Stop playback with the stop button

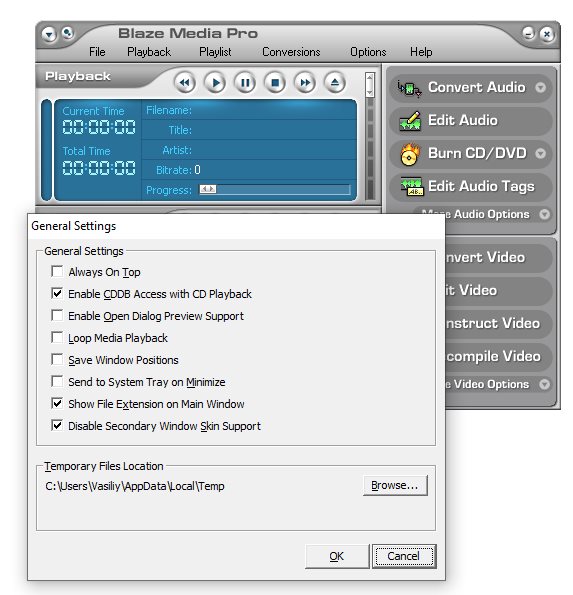(x=275, y=82)
